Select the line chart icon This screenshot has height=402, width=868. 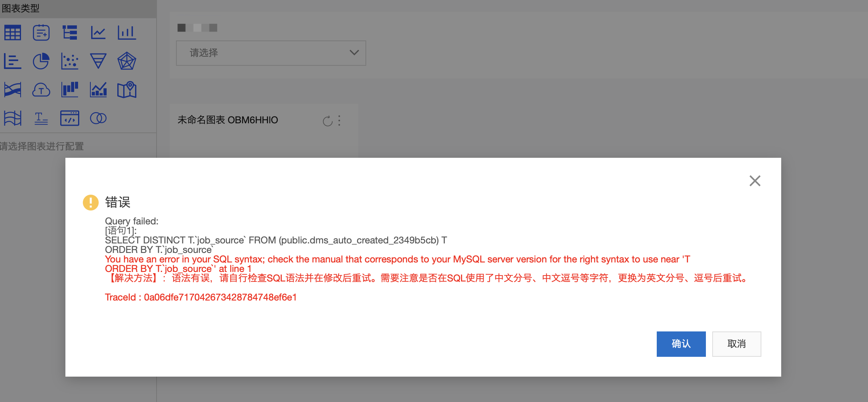[x=98, y=33]
